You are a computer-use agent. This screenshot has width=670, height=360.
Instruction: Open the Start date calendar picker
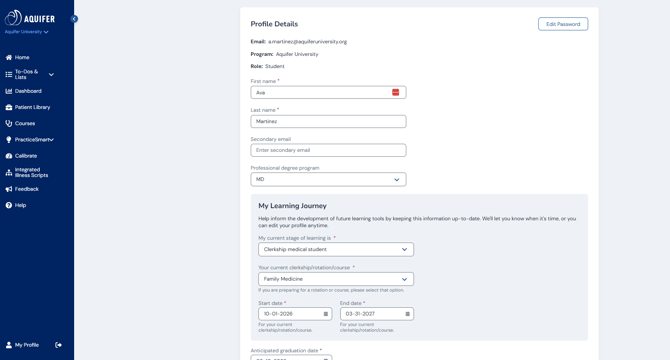click(x=326, y=314)
